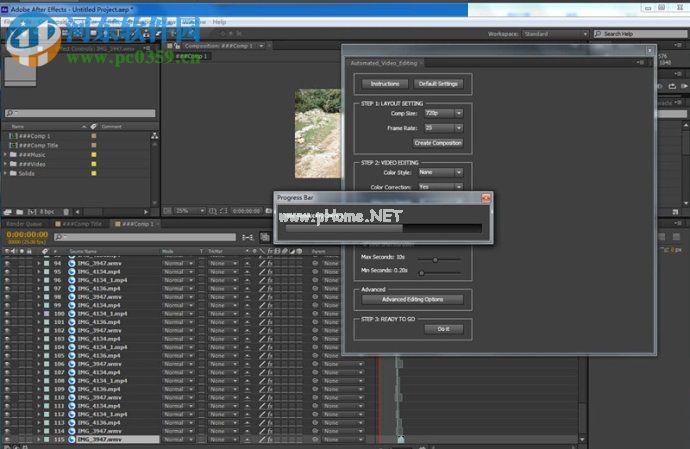Click the timeline vertical scrollbar down arrow
The image size is (690, 449).
582,439
